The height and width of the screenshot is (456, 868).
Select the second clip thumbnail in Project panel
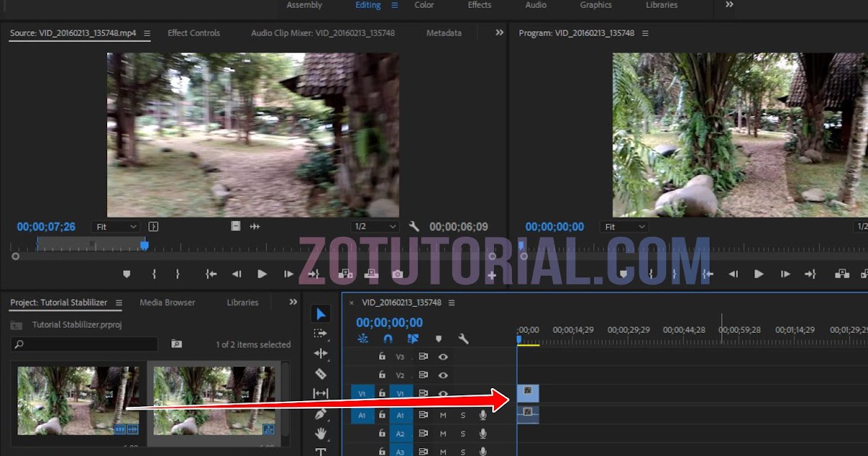coord(214,402)
